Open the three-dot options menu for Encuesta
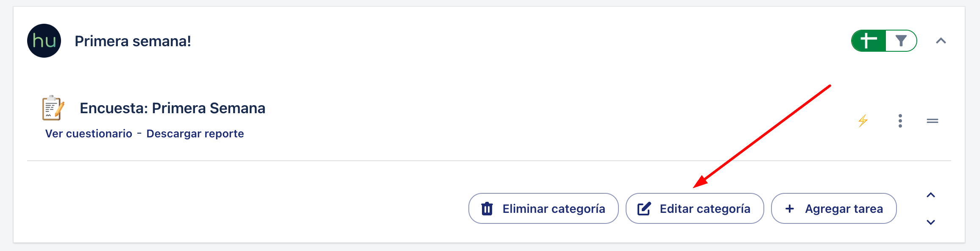Screen dimensions: 980x251 tap(900, 121)
